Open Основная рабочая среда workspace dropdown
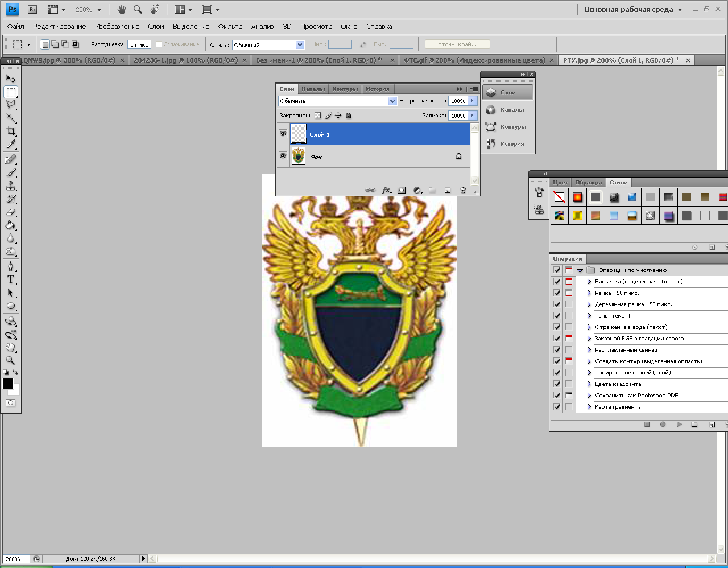This screenshot has width=728, height=568. click(633, 10)
